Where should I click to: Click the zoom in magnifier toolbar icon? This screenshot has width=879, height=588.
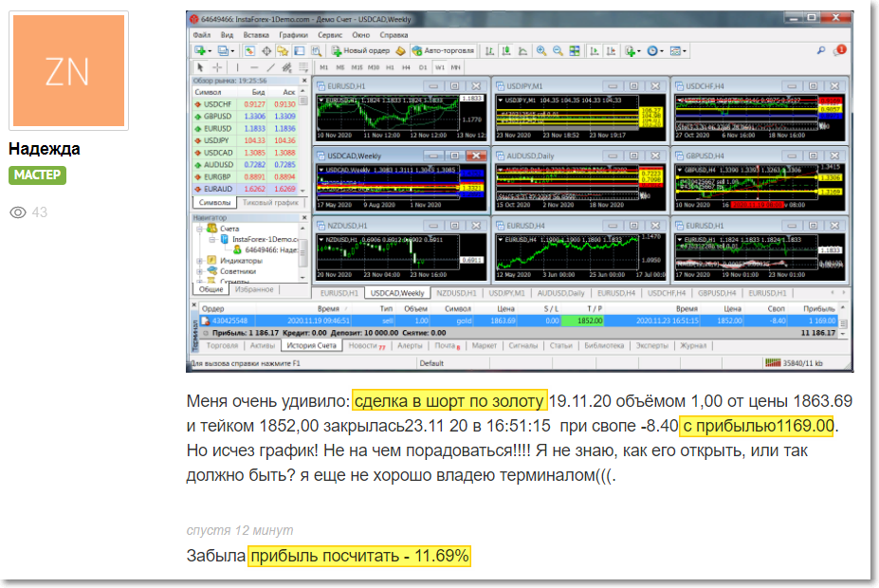coord(541,51)
